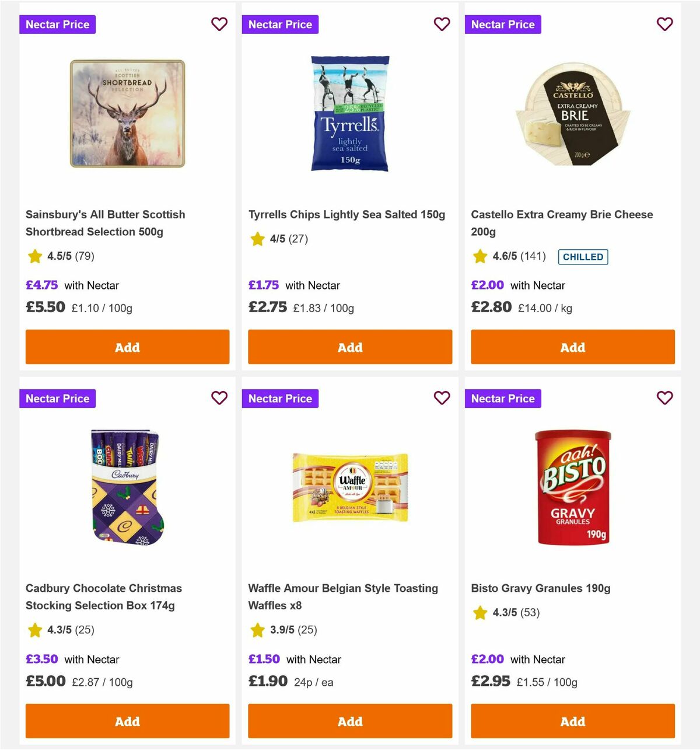This screenshot has height=750, width=700.
Task: Click the purple Nectar Price label on Cadbury
Action: (57, 398)
